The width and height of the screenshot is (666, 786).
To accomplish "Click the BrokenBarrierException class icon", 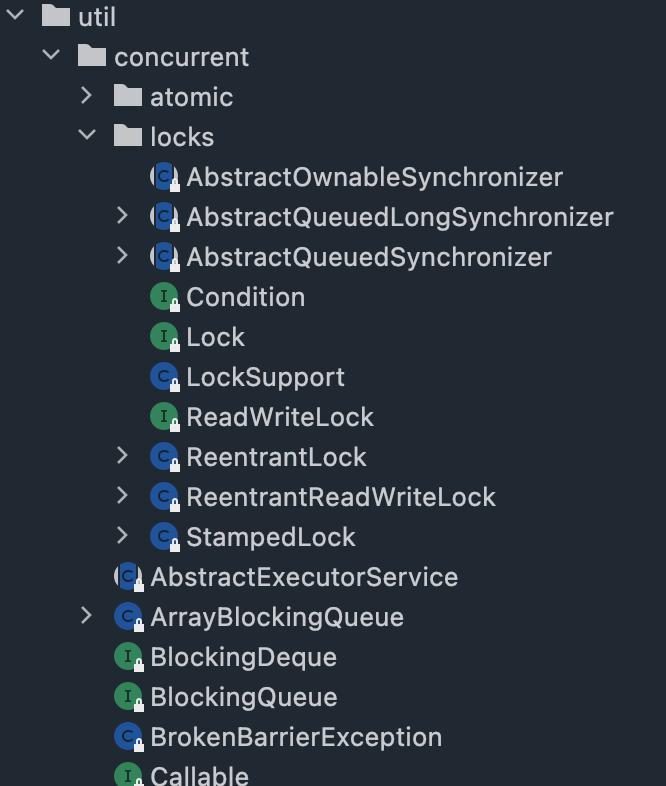I will coord(129,737).
